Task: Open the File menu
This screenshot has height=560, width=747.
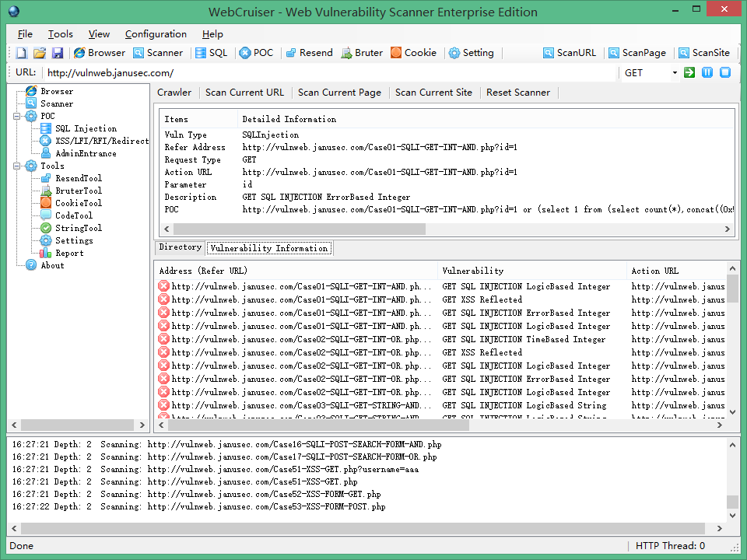Action: click(25, 33)
